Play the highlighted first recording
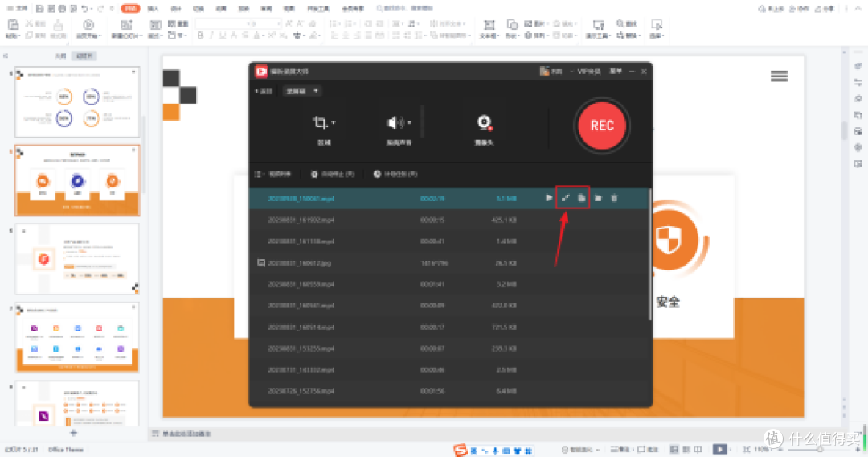The image size is (868, 457). pyautogui.click(x=549, y=198)
